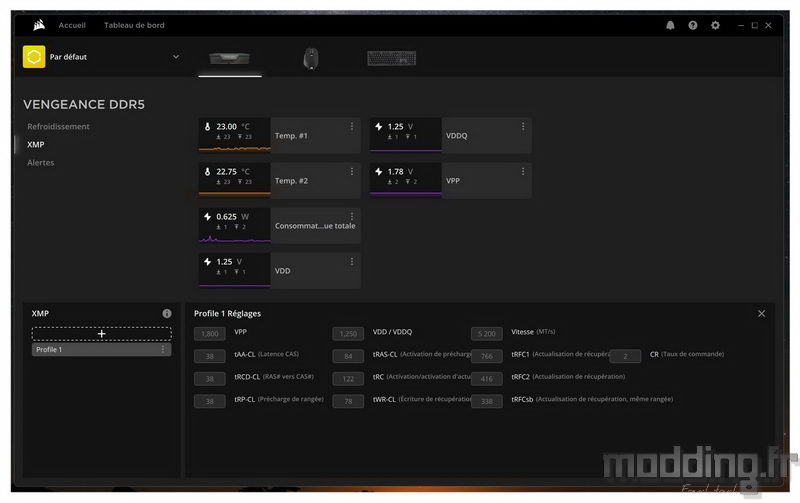The height and width of the screenshot is (503, 800).
Task: Click the Consommat...ue totale label
Action: coord(315,225)
